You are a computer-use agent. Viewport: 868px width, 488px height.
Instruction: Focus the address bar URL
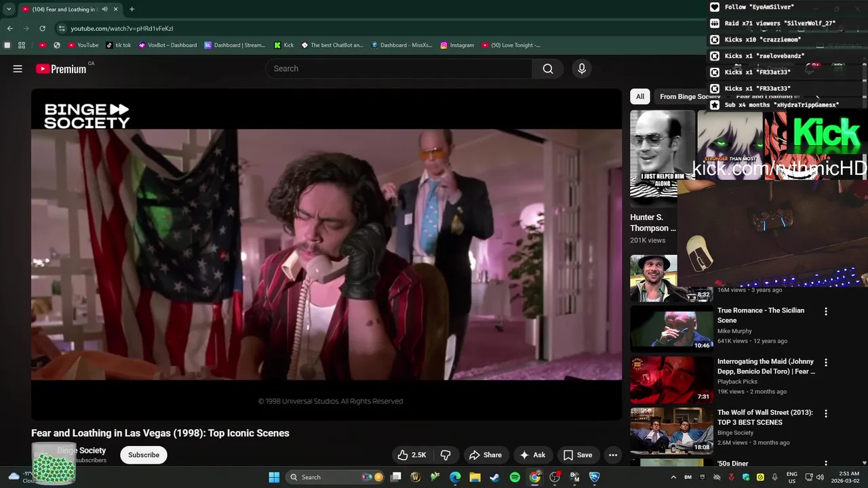122,28
